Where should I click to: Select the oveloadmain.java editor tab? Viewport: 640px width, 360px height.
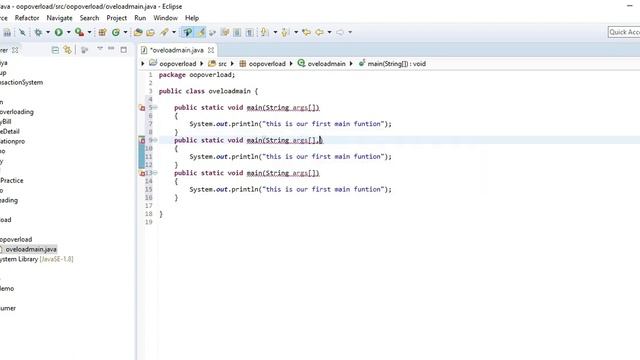[x=176, y=50]
